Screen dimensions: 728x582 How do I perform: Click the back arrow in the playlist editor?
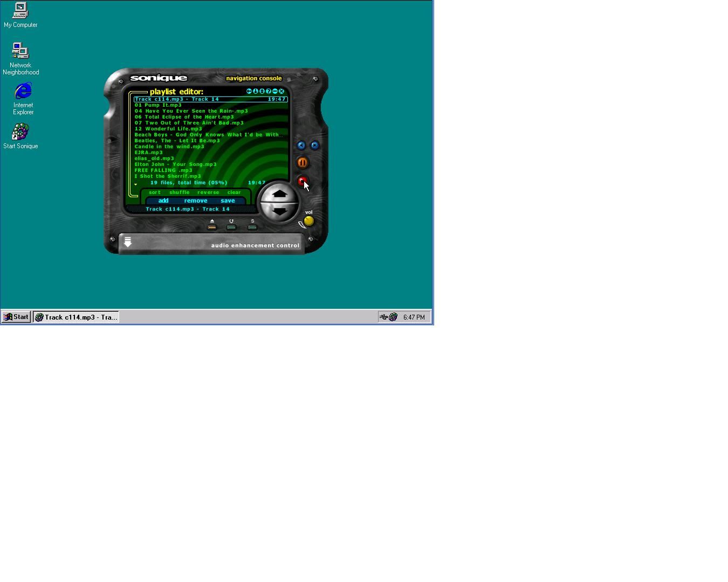click(249, 91)
